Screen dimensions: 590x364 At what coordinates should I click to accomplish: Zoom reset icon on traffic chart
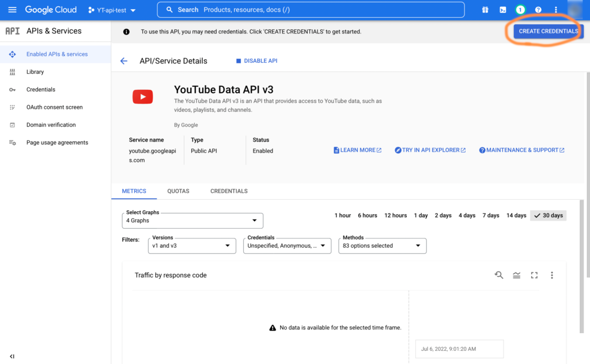pos(499,275)
